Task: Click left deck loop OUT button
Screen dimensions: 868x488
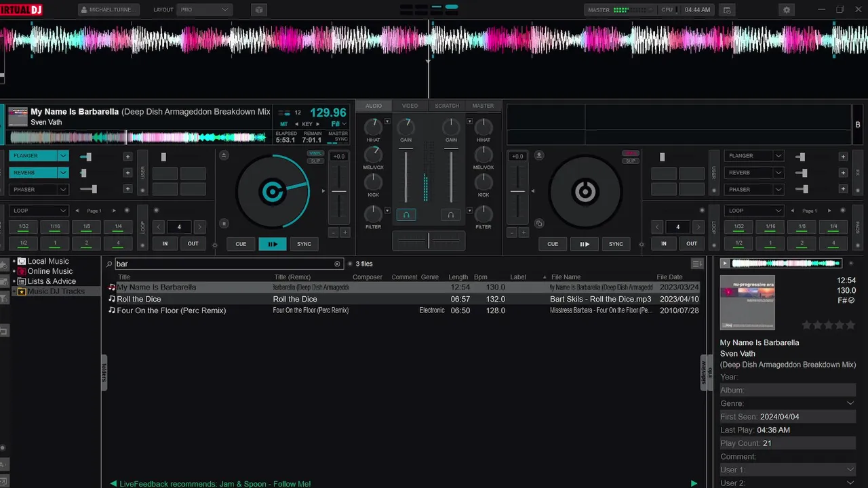Action: (x=193, y=243)
